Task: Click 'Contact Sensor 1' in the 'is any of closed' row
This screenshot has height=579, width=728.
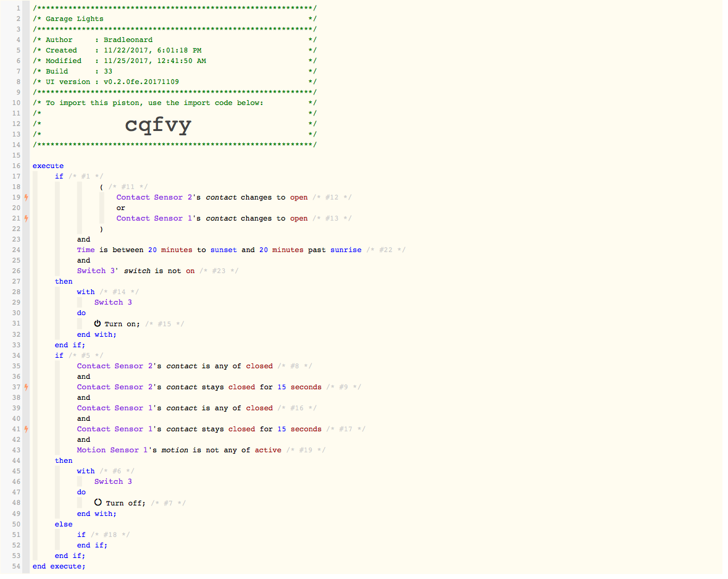Action: point(115,408)
